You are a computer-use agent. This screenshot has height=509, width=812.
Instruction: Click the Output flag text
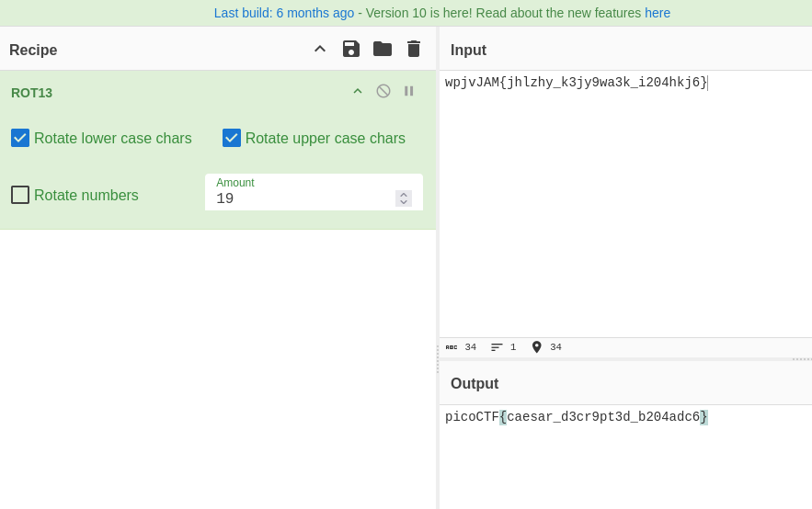(x=576, y=417)
